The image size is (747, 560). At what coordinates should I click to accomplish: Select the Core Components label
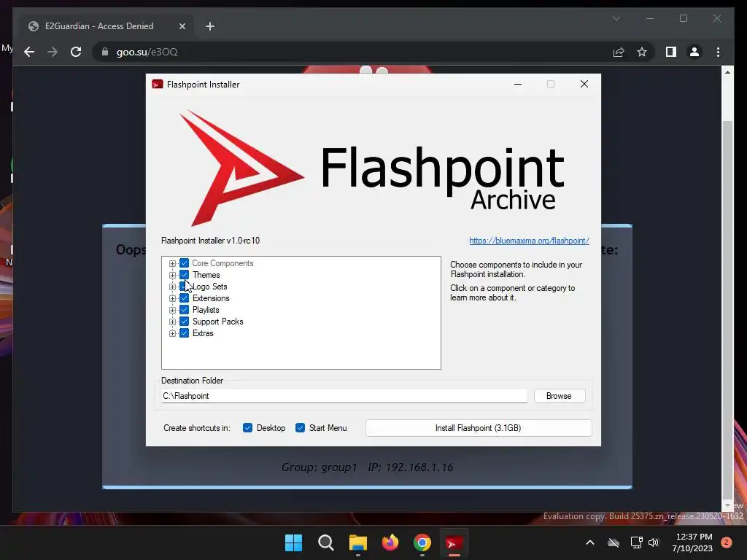222,263
